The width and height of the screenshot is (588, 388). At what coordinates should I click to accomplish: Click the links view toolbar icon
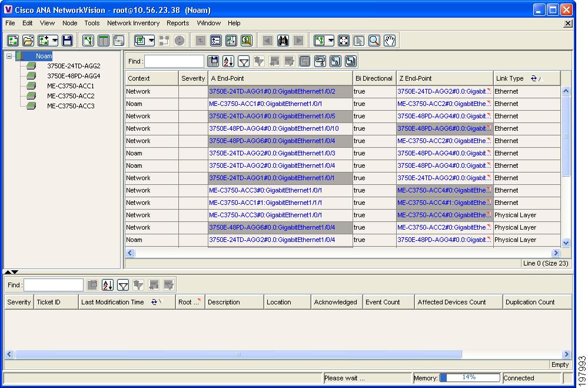(x=119, y=41)
